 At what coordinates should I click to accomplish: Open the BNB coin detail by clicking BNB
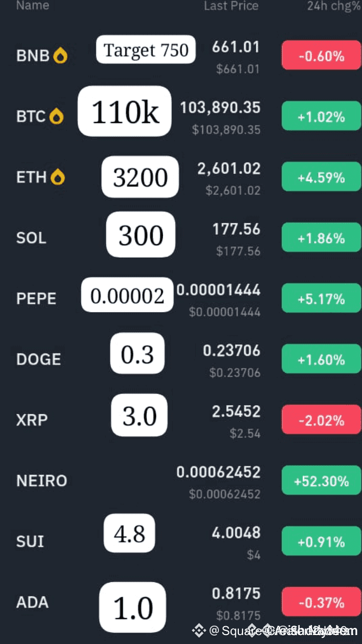pyautogui.click(x=32, y=55)
